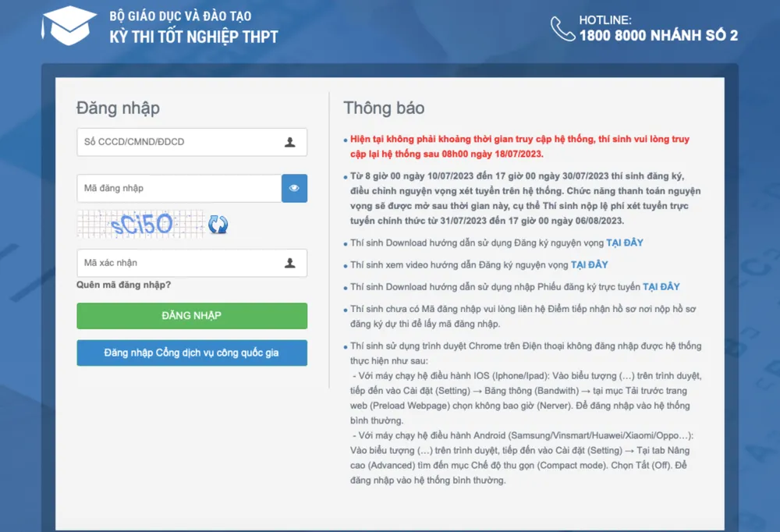Viewport: 780px width, 532px height.
Task: Log in via Cổng dịch vụ công quốc gia
Action: 192,353
